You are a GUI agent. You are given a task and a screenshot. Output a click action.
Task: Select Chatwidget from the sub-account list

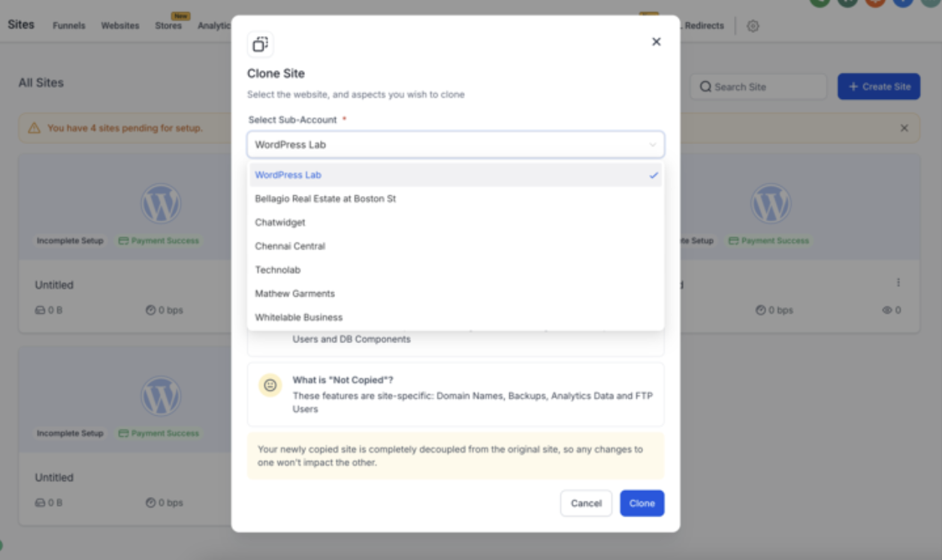[x=280, y=223]
